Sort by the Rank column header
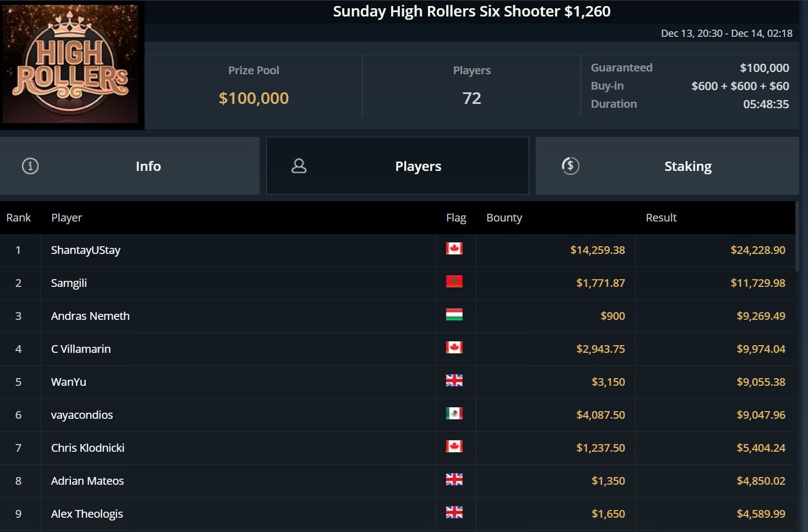This screenshot has height=532, width=808. (x=19, y=218)
